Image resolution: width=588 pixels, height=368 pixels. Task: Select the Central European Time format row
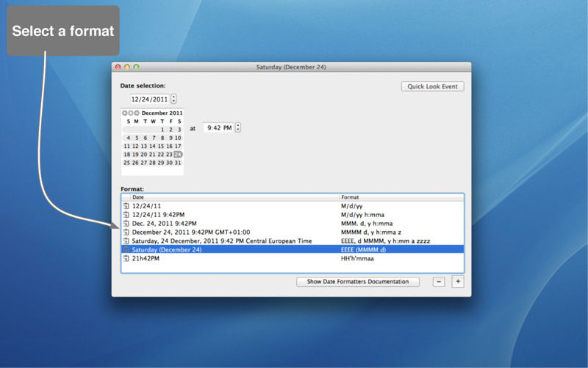pos(293,241)
